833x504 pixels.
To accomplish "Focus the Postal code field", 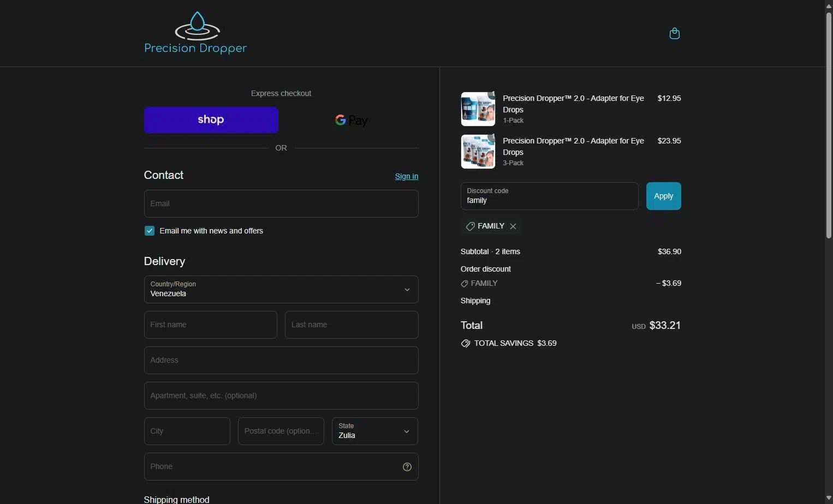I will point(281,431).
